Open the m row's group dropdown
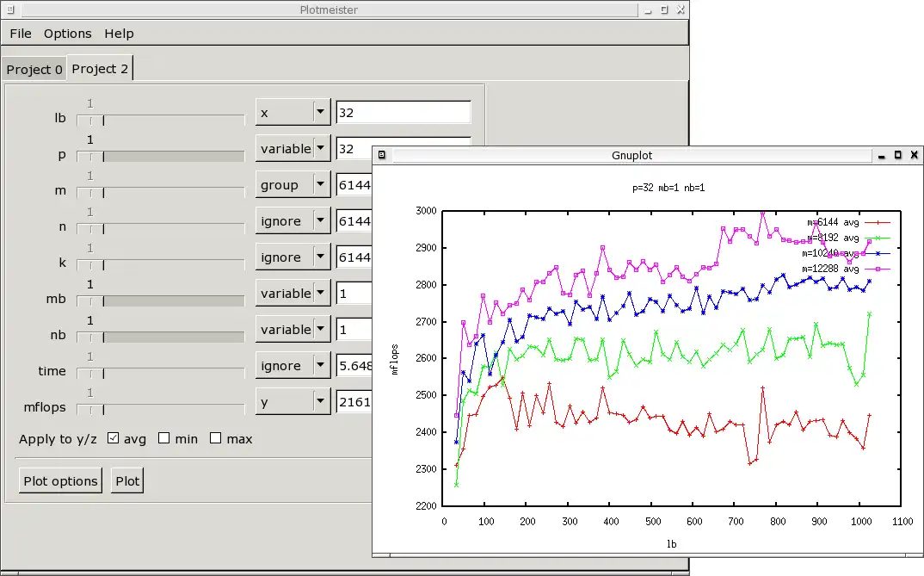The image size is (924, 576). [293, 185]
